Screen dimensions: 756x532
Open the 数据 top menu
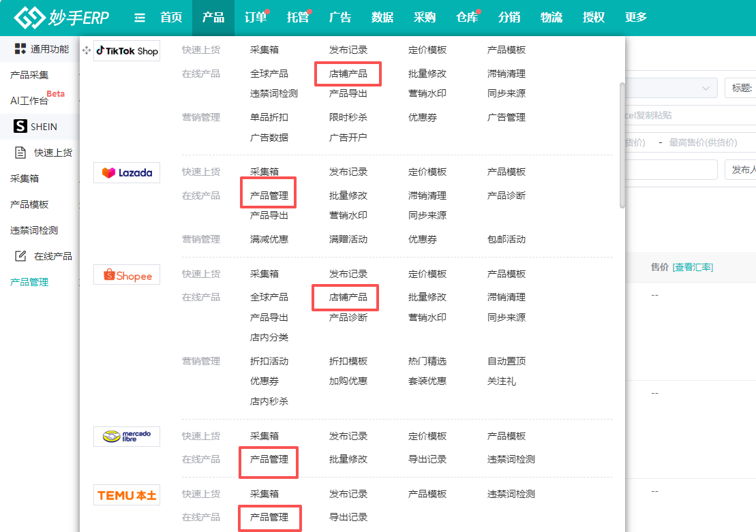[x=382, y=18]
